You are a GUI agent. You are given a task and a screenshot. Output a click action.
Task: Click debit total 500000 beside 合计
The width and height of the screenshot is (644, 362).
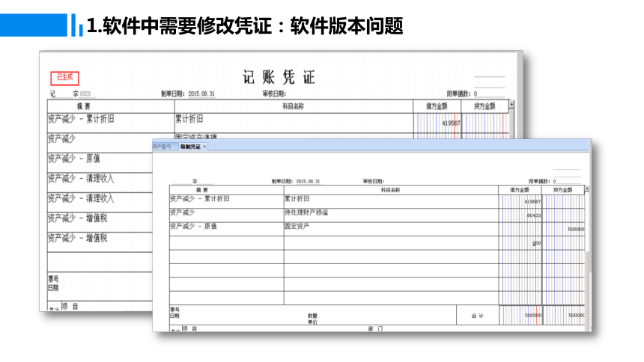(x=533, y=316)
